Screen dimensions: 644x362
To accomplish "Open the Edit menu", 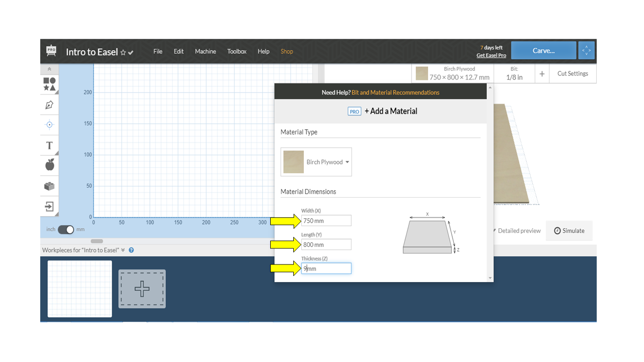I will [x=179, y=51].
